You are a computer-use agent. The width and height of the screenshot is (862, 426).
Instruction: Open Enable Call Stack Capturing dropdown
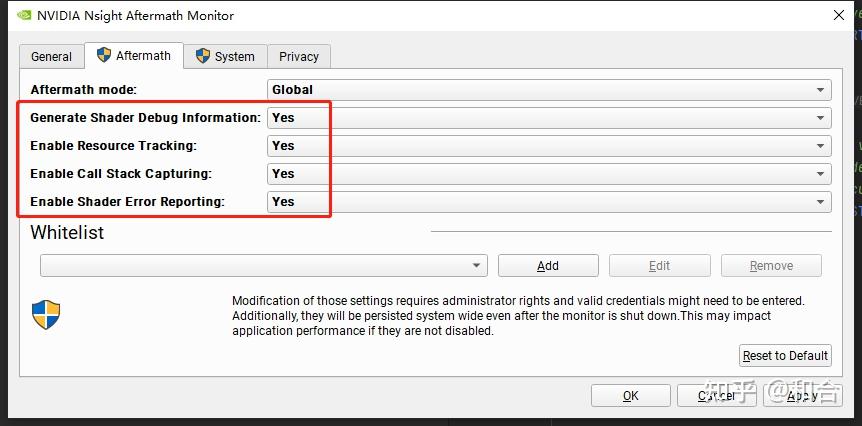(549, 174)
